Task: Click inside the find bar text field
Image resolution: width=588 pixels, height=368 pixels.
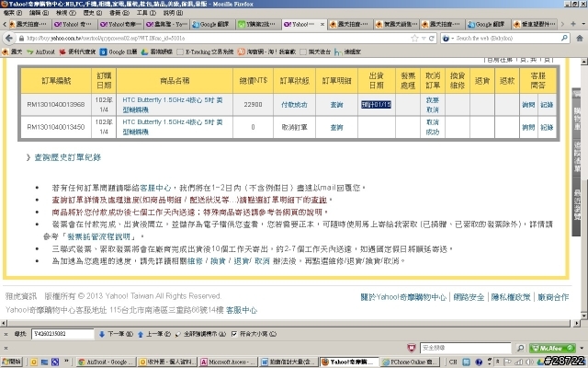Action: [x=62, y=334]
